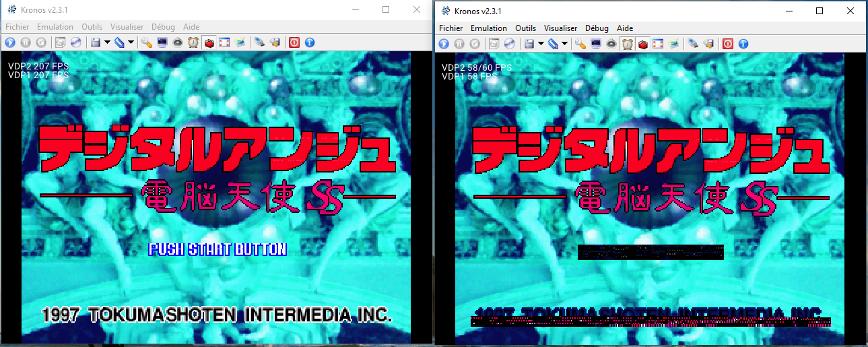Open Backup Manager USB icon in right window

tap(692, 43)
